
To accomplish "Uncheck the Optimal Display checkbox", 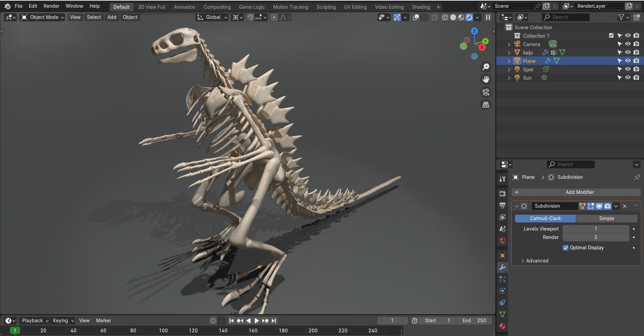I will pyautogui.click(x=565, y=248).
